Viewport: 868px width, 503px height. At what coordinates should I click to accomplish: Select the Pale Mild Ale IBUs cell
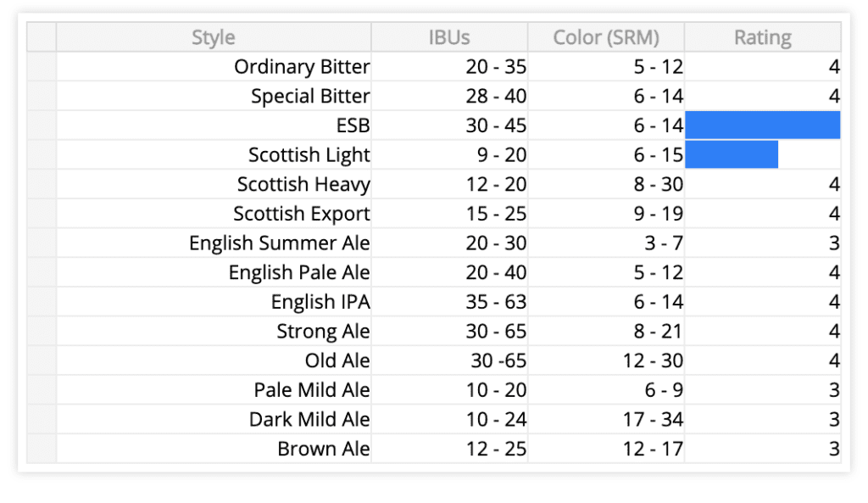449,390
